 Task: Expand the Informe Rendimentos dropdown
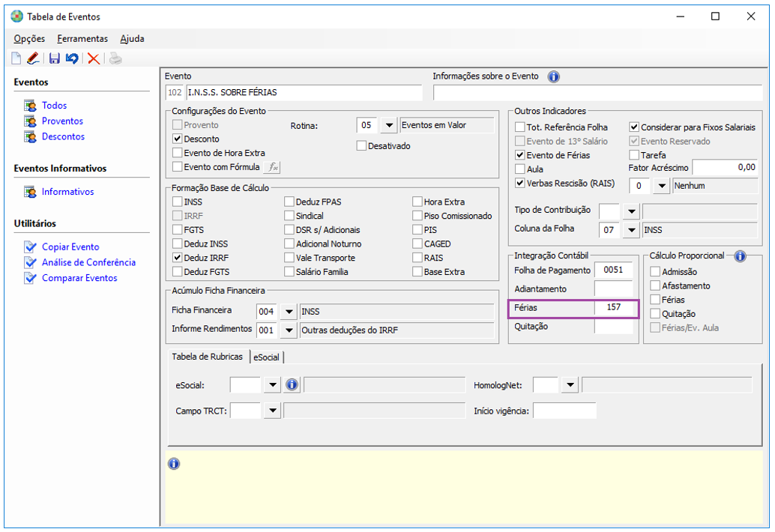click(x=289, y=330)
